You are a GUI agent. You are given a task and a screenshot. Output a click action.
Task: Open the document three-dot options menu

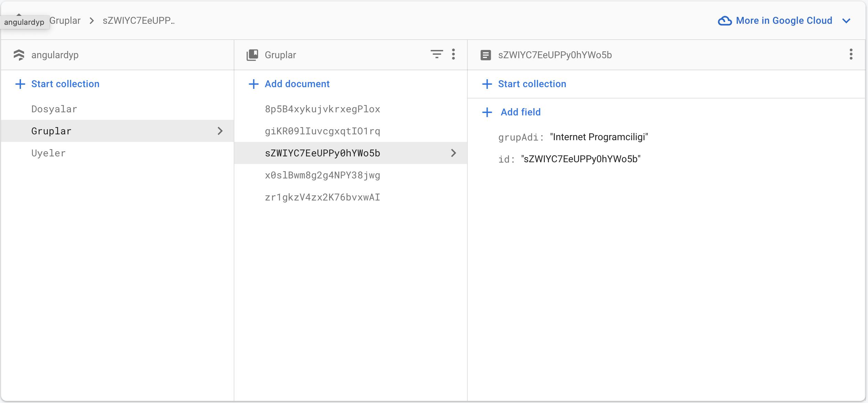coord(851,54)
